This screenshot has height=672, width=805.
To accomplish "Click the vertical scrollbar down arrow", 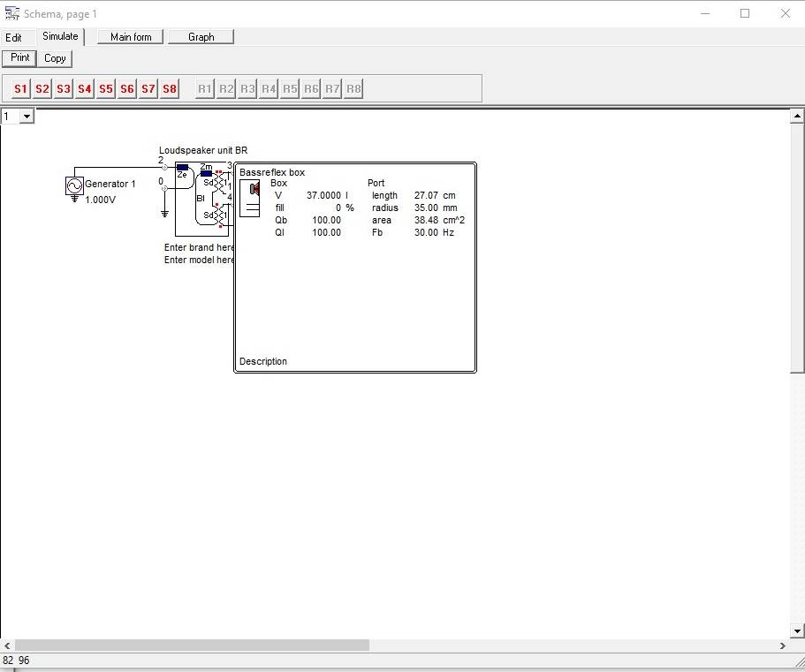I will (798, 630).
